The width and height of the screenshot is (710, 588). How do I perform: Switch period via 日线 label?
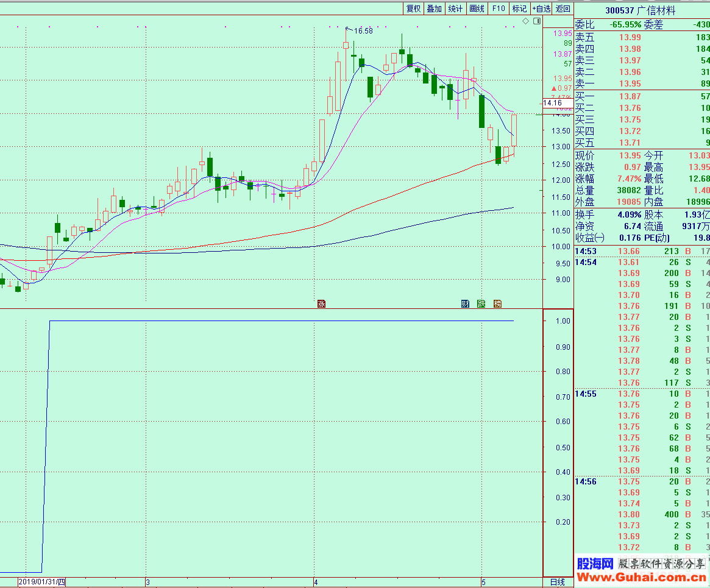tap(558, 582)
